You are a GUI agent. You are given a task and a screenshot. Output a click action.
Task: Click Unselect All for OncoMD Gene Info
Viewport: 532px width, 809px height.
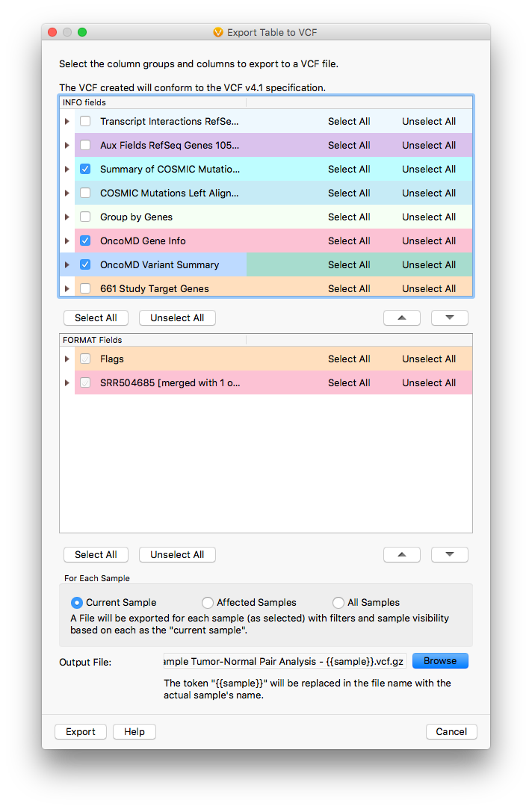tap(429, 241)
